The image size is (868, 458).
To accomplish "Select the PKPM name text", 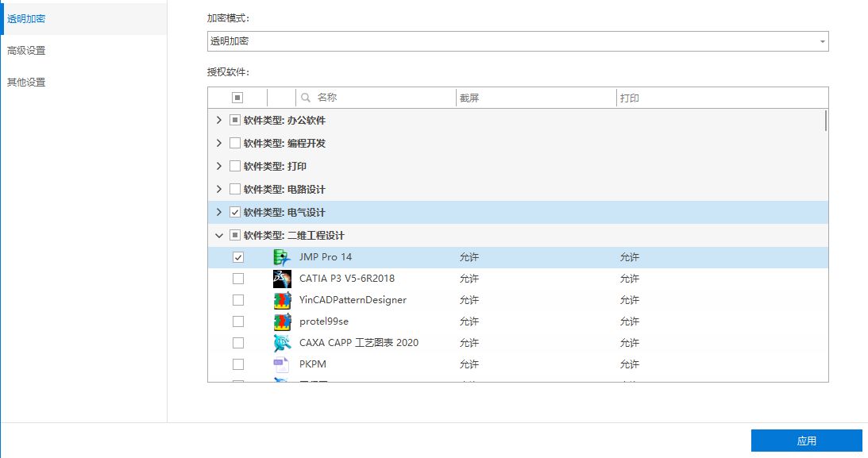I will (x=313, y=364).
